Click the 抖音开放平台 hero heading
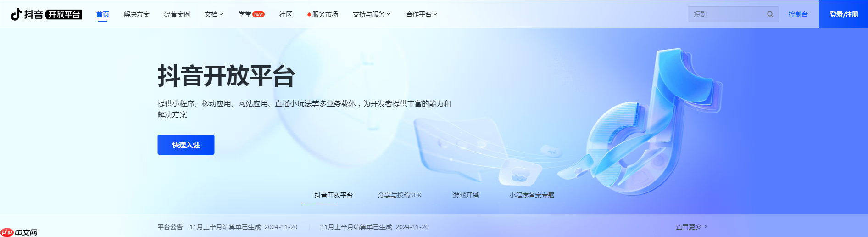This screenshot has height=237, width=868. [226, 76]
